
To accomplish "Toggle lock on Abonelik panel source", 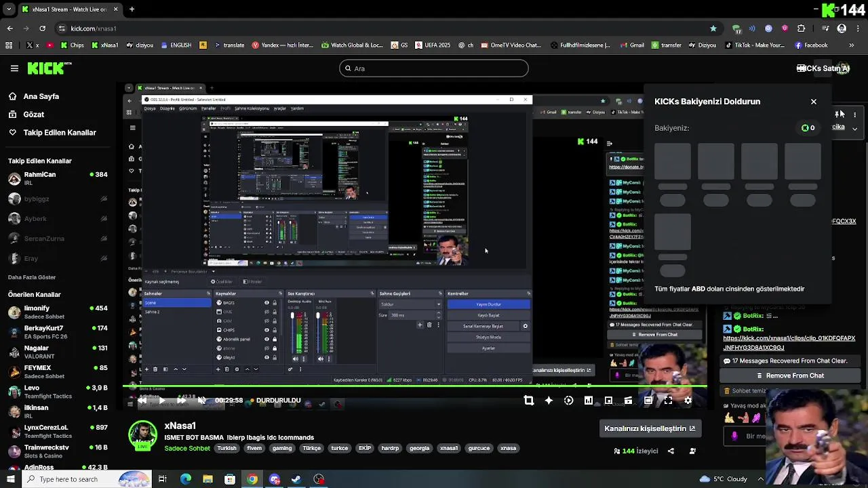I will point(275,339).
